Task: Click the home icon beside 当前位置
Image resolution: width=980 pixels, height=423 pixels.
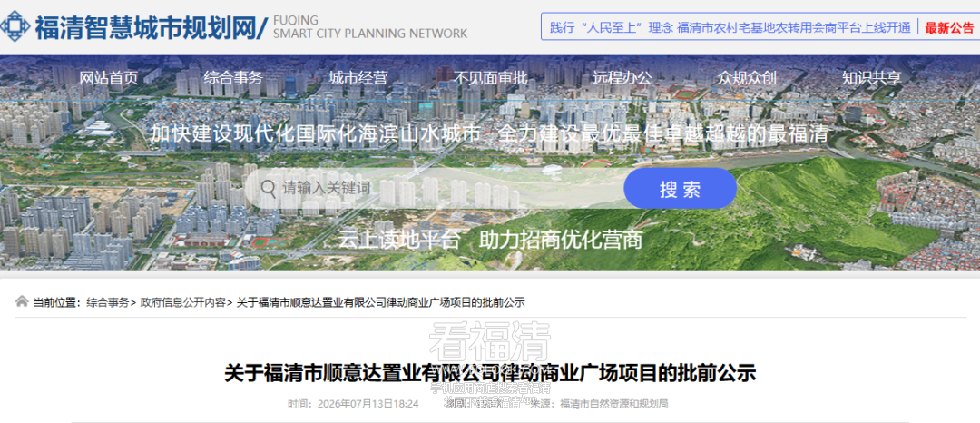Action: coord(22,301)
